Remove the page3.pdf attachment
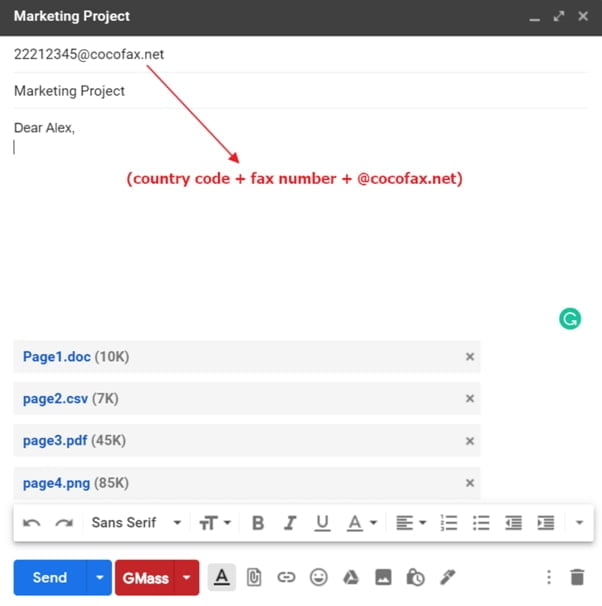 pos(470,441)
